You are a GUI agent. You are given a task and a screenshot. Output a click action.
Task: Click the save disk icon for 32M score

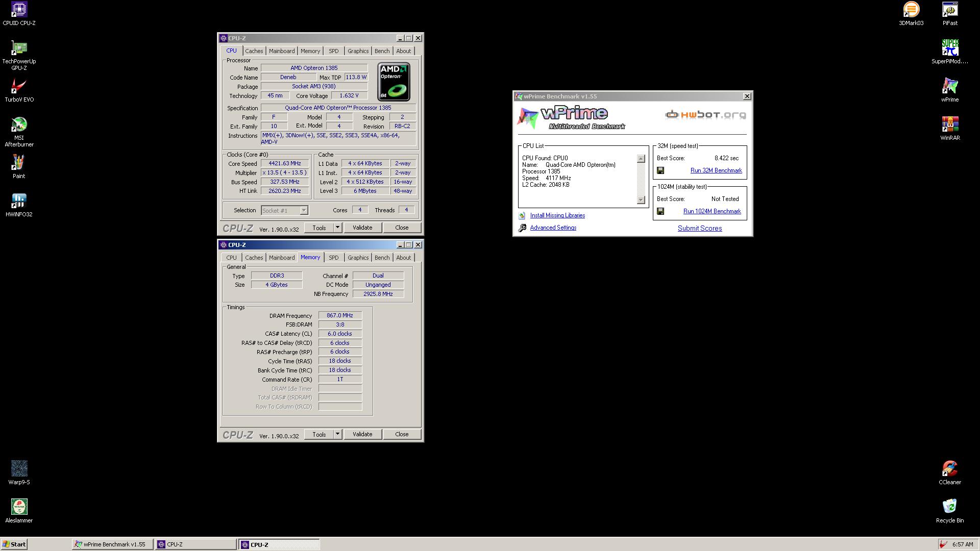pos(660,170)
